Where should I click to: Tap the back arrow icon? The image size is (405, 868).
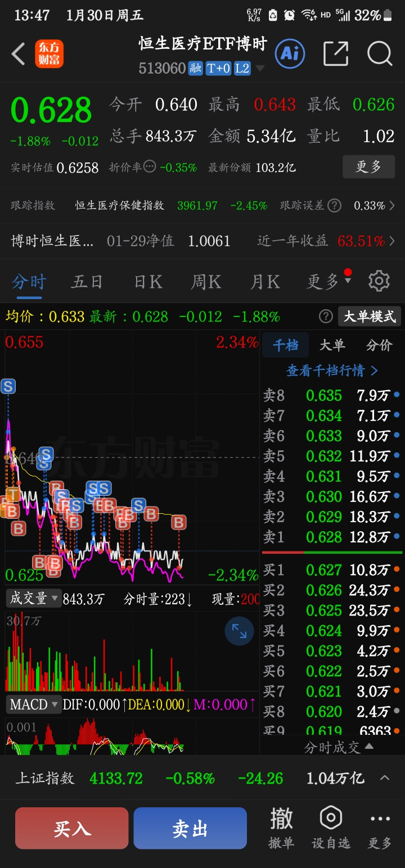click(x=19, y=55)
